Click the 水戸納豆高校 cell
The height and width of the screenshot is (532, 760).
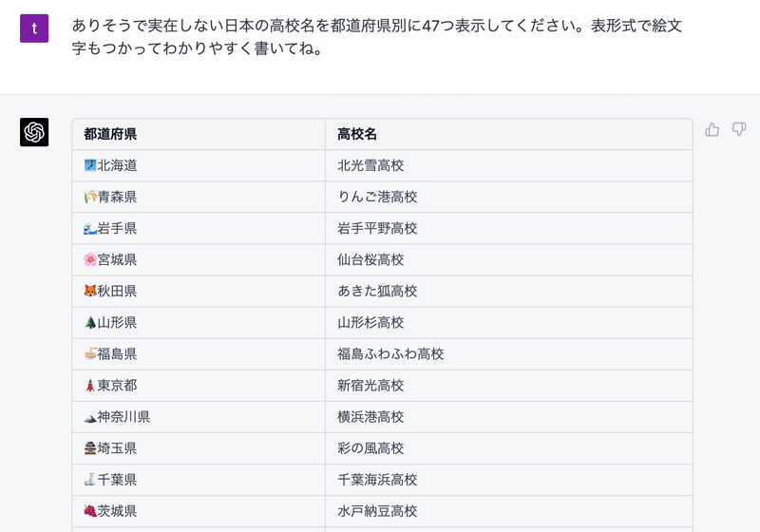pyautogui.click(x=509, y=511)
